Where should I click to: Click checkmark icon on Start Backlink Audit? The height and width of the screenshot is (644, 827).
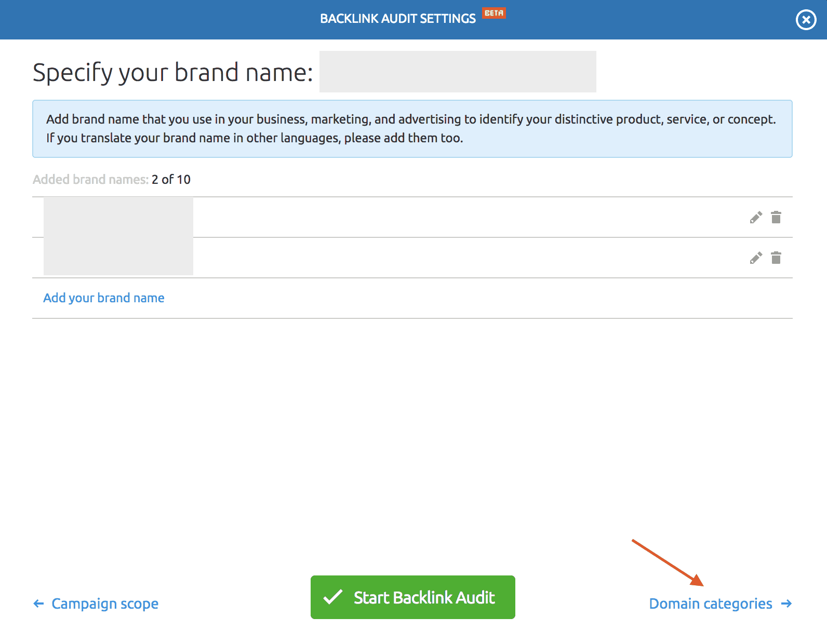click(x=333, y=597)
